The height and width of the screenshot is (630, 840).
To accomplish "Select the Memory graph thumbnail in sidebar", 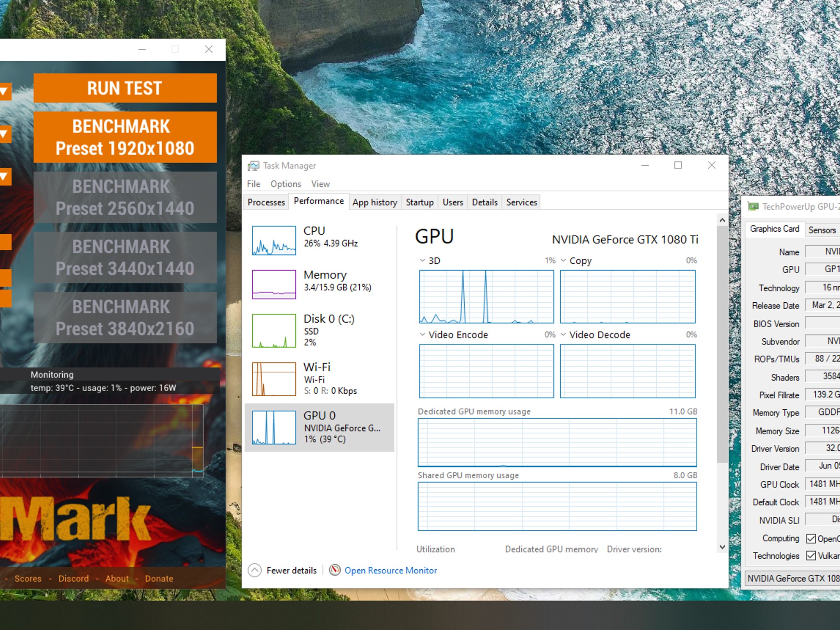I will 274,284.
